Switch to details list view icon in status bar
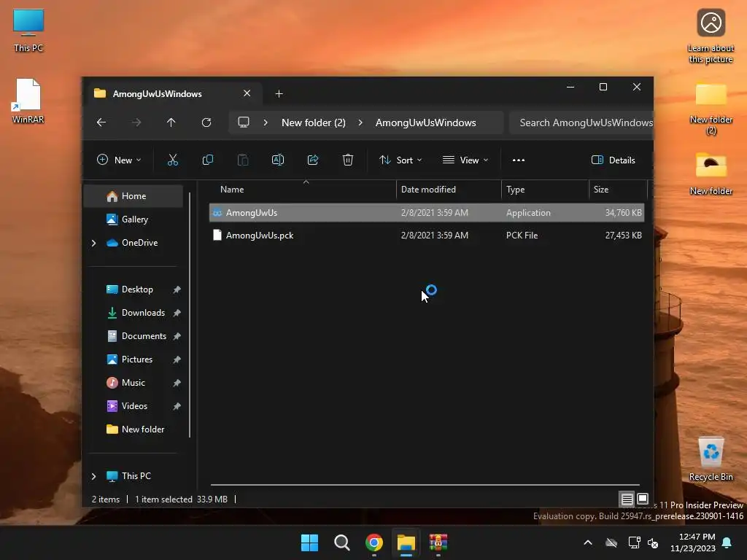This screenshot has height=560, width=747. click(x=627, y=499)
